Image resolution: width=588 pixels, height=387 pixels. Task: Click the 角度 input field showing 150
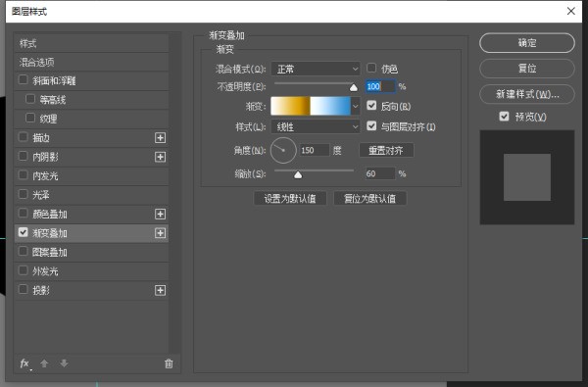coord(315,150)
